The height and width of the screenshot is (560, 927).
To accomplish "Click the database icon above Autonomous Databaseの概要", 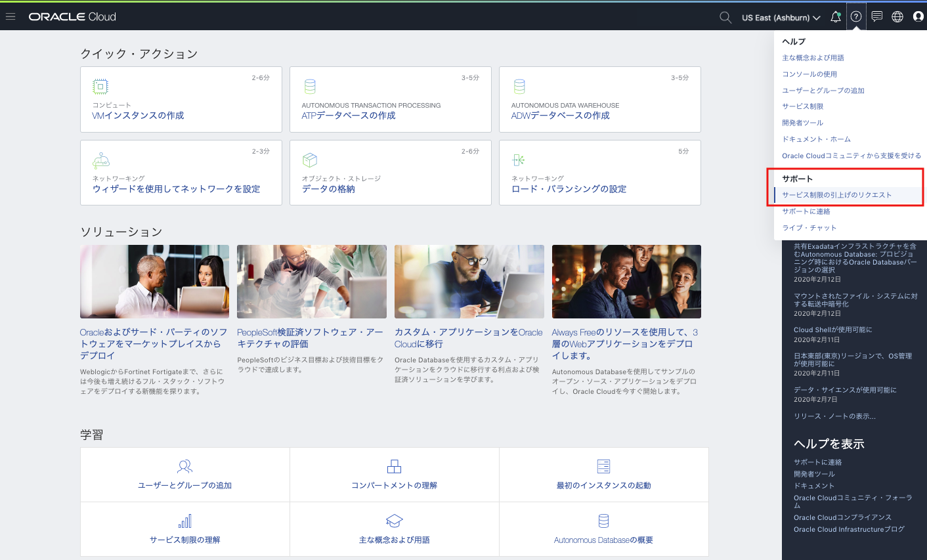I will pyautogui.click(x=603, y=521).
